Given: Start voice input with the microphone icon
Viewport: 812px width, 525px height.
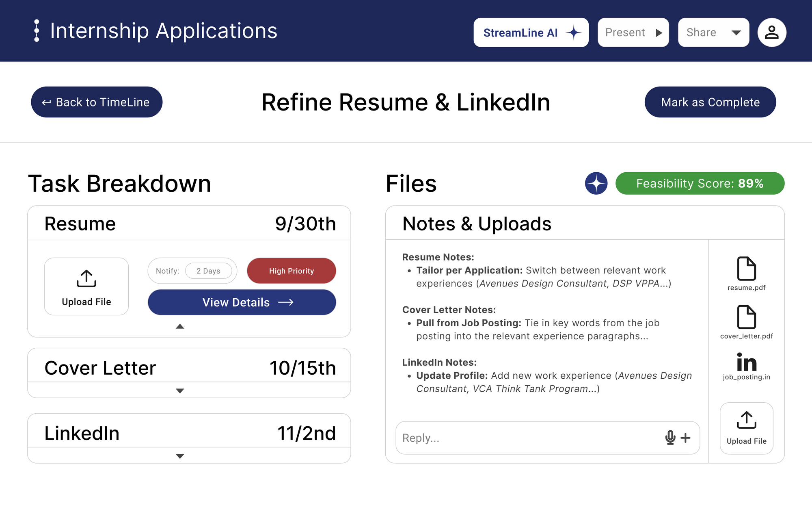Looking at the screenshot, I should [670, 438].
